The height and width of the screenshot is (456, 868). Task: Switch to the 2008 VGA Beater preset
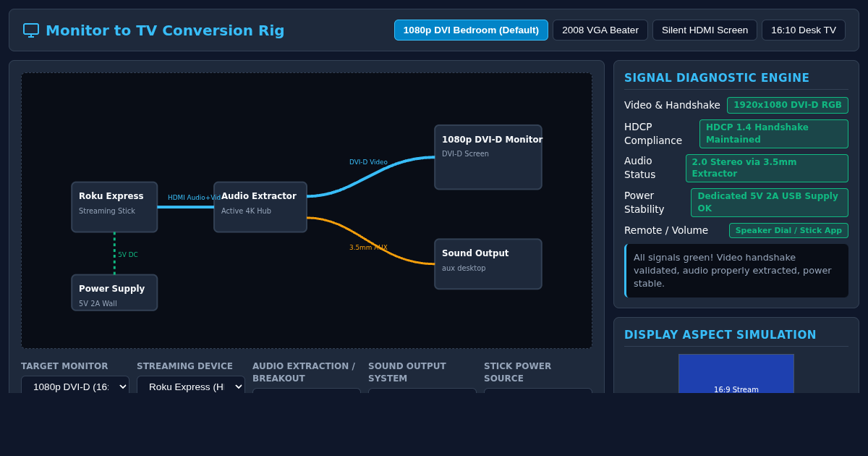click(600, 30)
